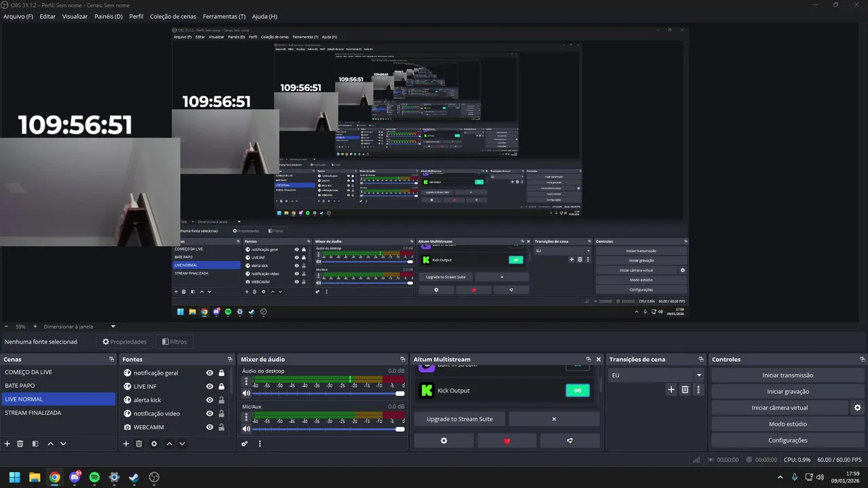The image size is (868, 488).
Task: Open virtual camera settings gear
Action: tap(857, 408)
